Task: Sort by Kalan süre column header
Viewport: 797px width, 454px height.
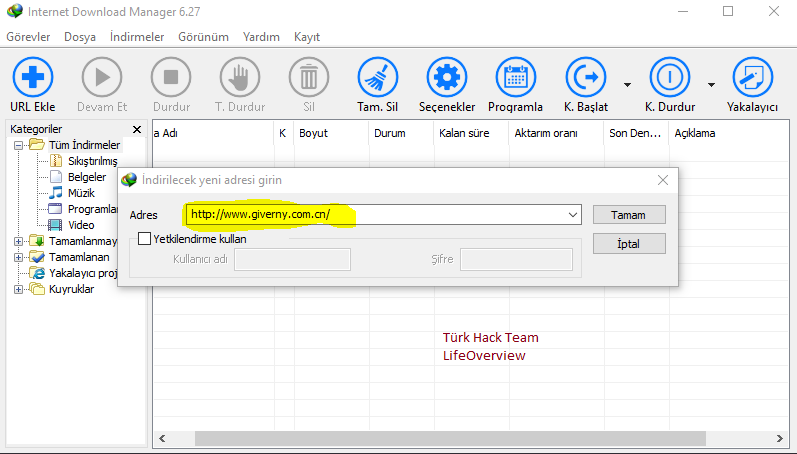Action: 471,133
